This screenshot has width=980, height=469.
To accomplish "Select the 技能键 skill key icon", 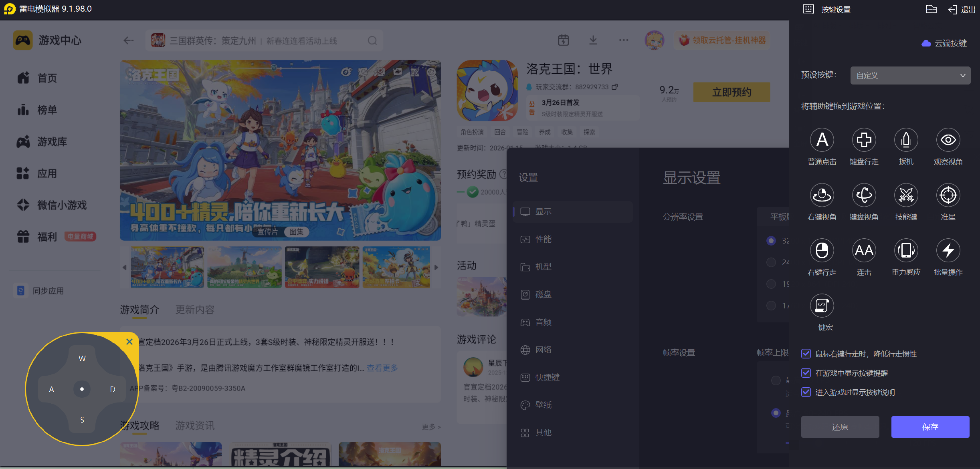I will 906,195.
